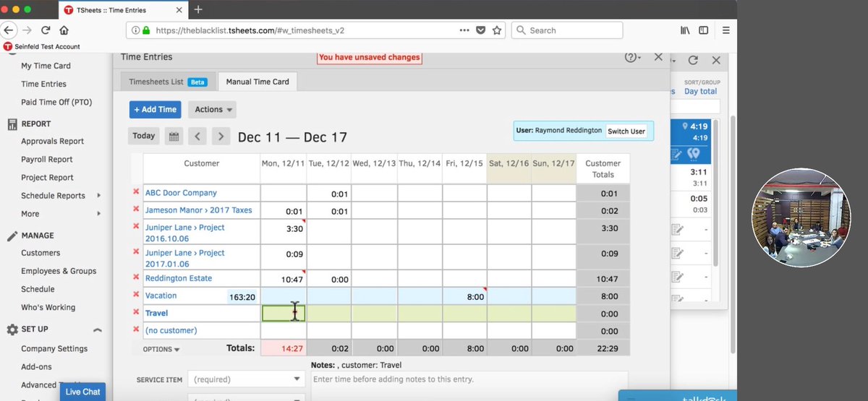The image size is (868, 401).
Task: Open the page actions three-dot menu
Action: click(x=464, y=30)
